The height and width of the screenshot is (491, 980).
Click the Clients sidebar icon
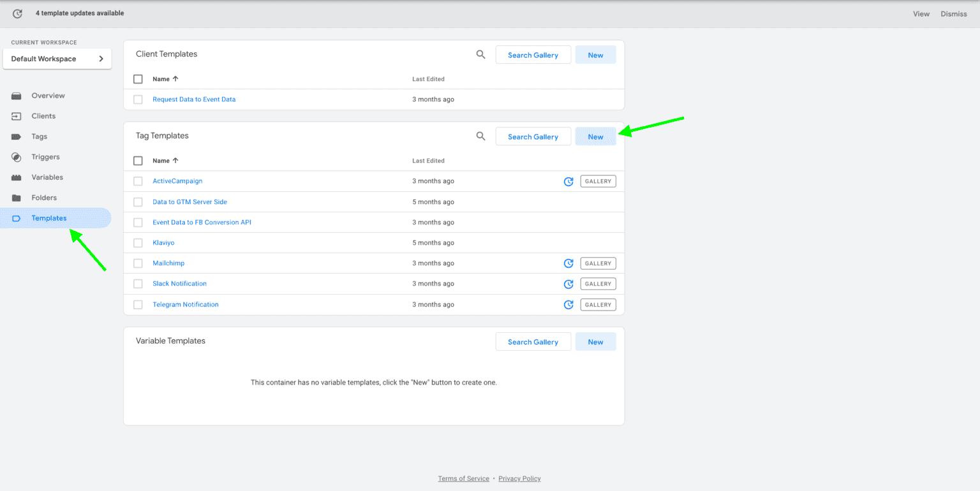pyautogui.click(x=17, y=116)
